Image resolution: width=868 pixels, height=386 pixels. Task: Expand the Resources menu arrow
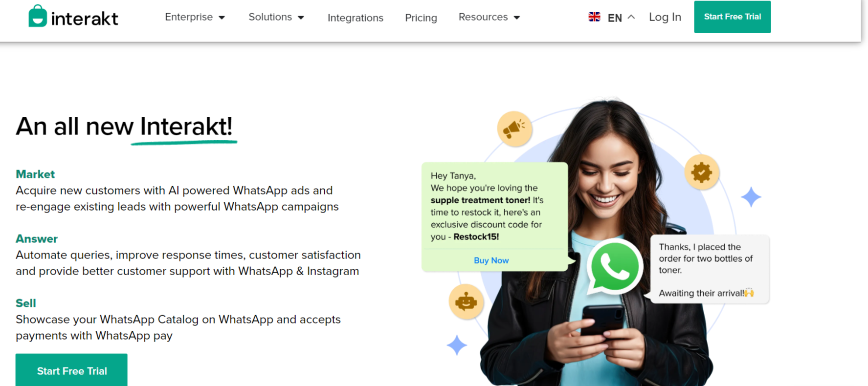pos(517,18)
